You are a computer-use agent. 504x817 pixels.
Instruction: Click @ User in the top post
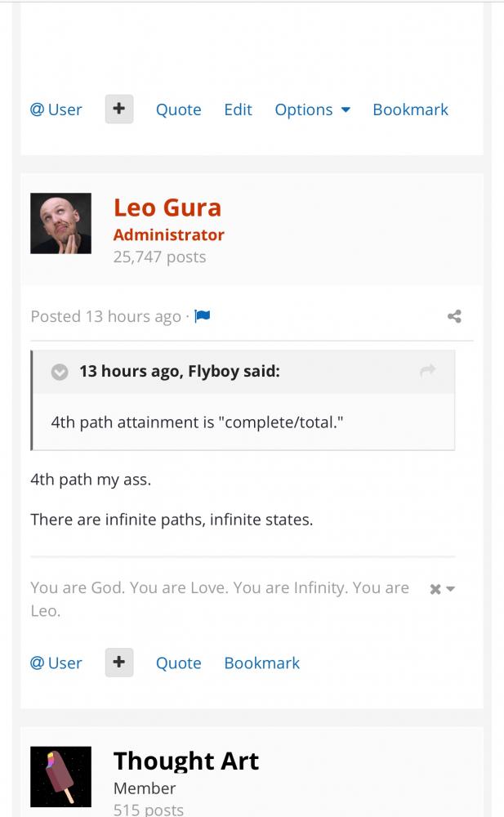56,109
